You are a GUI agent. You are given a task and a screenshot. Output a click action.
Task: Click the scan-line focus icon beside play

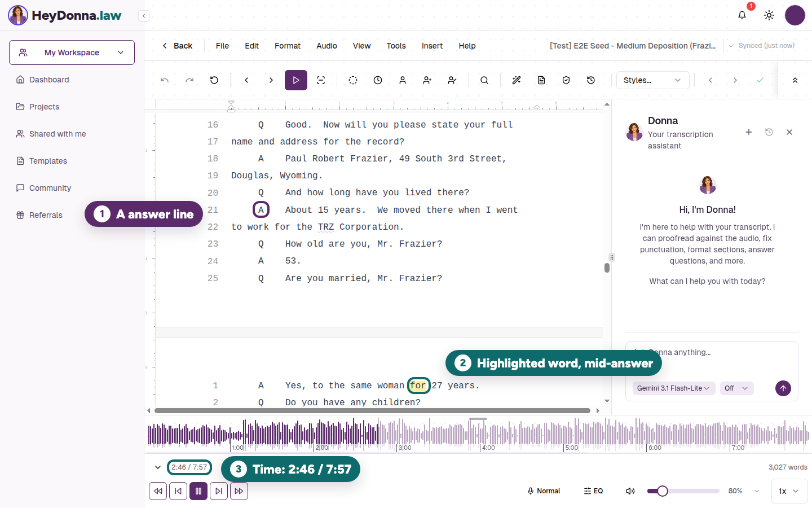coord(321,80)
